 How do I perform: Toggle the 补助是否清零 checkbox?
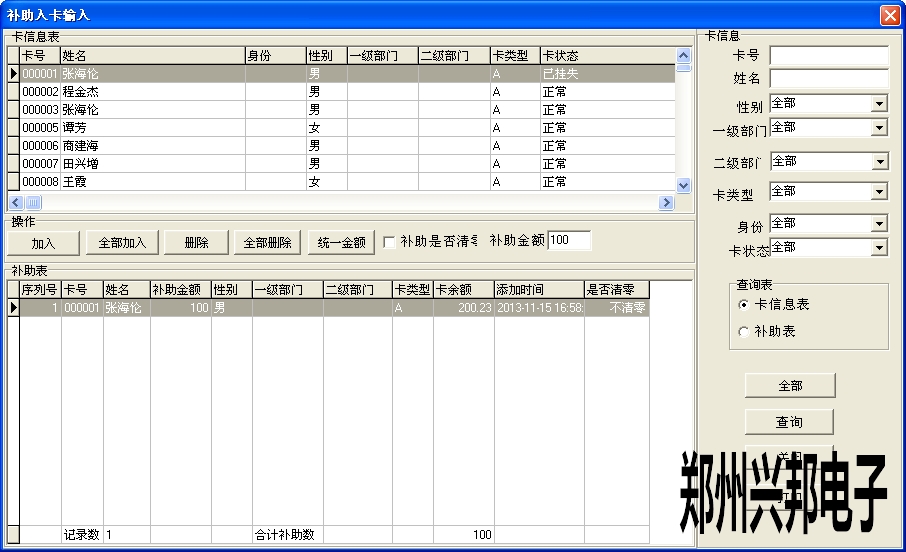389,242
